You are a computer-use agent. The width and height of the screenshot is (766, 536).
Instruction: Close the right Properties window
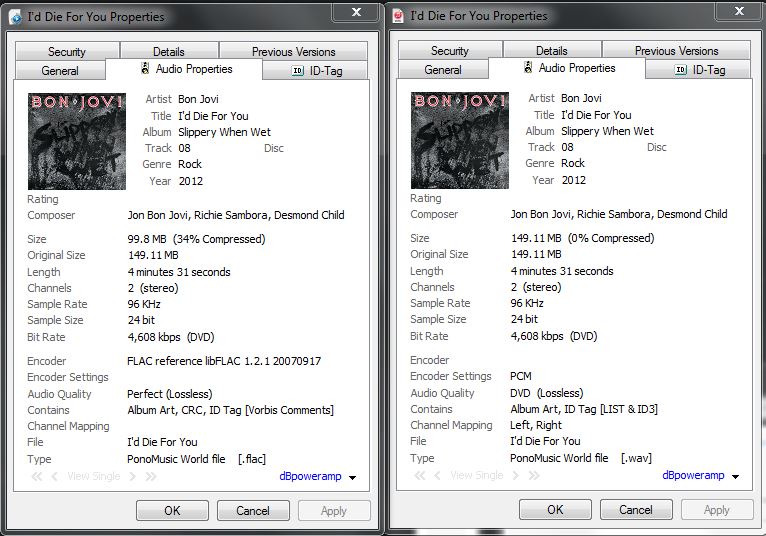740,11
